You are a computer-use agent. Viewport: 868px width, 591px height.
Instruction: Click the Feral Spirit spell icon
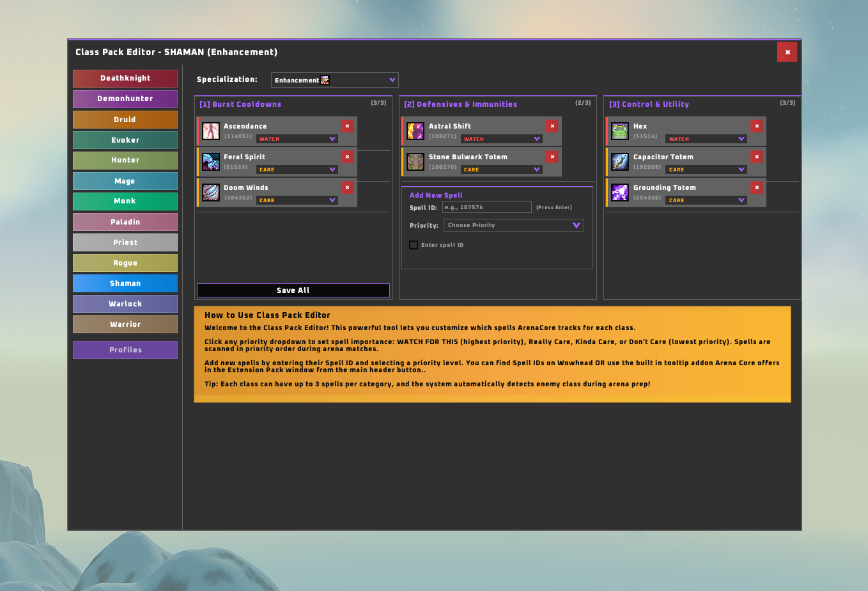[211, 161]
